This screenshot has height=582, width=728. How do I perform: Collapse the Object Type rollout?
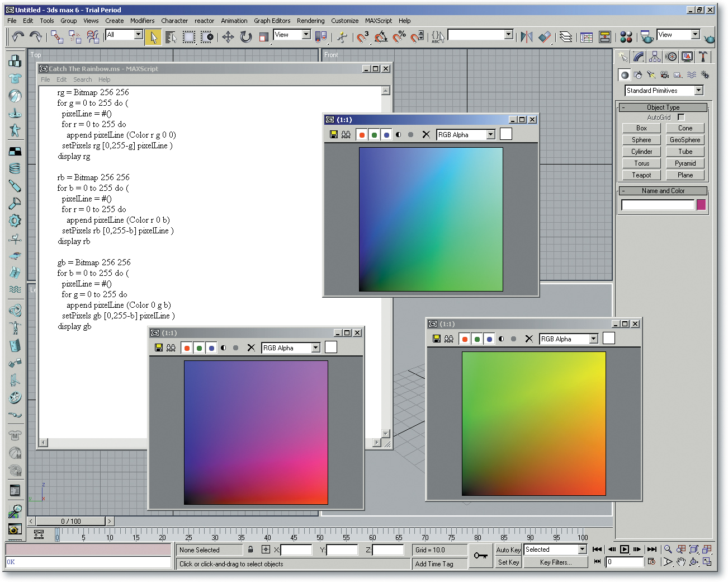(663, 107)
